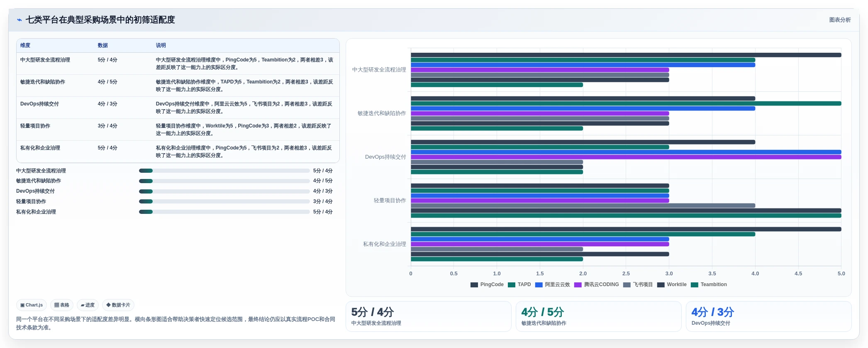This screenshot has width=868, height=348.
Task: Open the 4分 / 5分 敏捷迭代和缺陷协作 card
Action: [599, 316]
